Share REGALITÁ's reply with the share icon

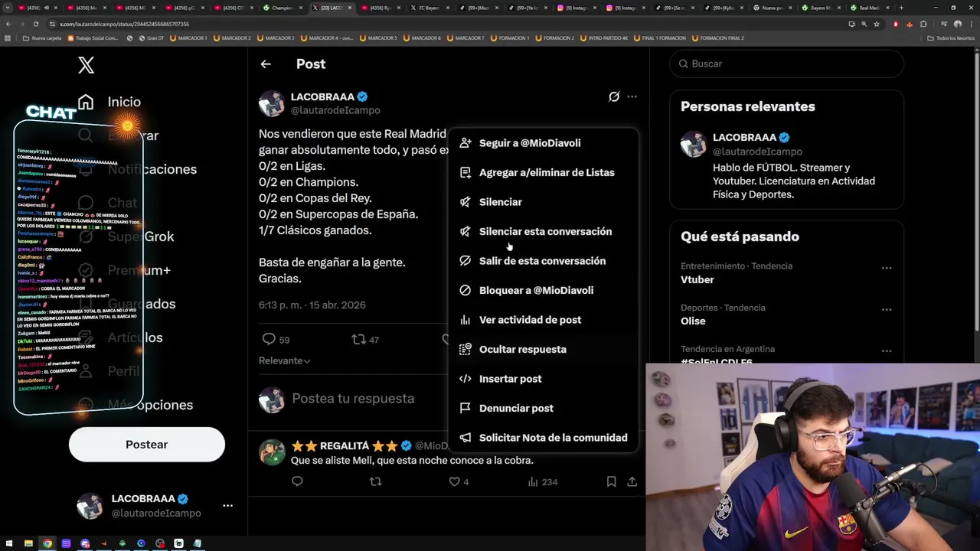pyautogui.click(x=632, y=481)
